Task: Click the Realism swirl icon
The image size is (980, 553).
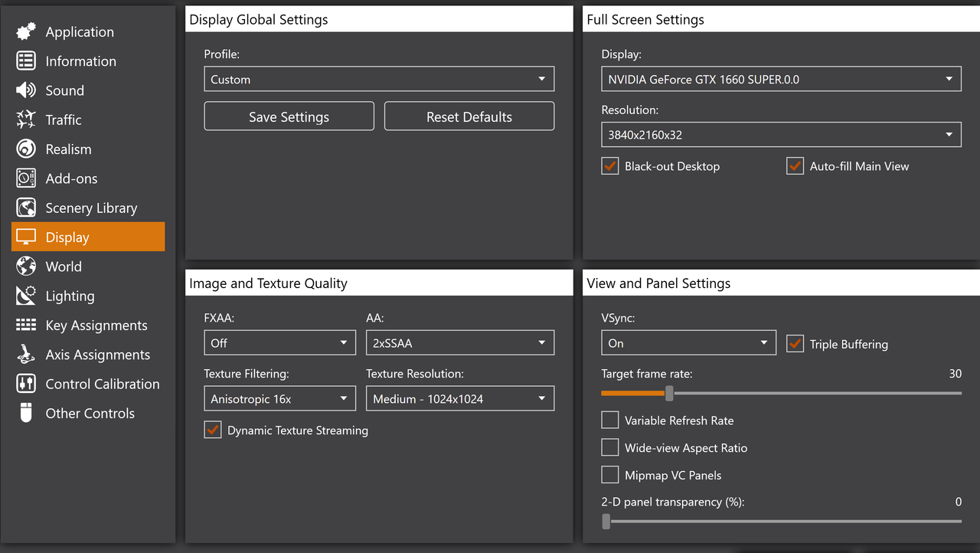Action: (x=26, y=149)
